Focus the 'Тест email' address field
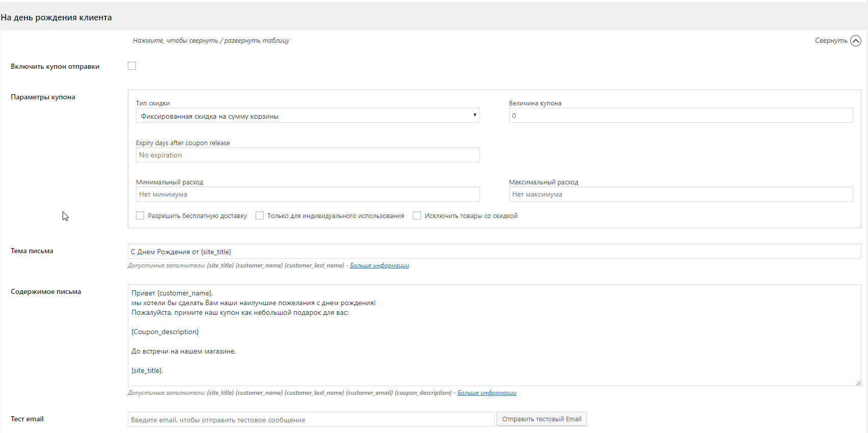This screenshot has height=433, width=868. 311,420
